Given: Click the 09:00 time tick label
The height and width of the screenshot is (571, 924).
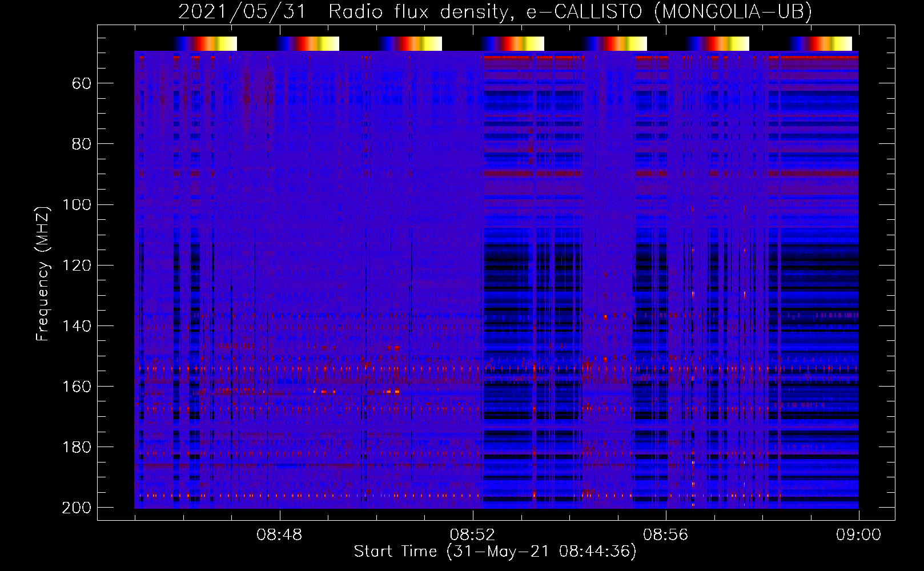Looking at the screenshot, I should tap(859, 535).
